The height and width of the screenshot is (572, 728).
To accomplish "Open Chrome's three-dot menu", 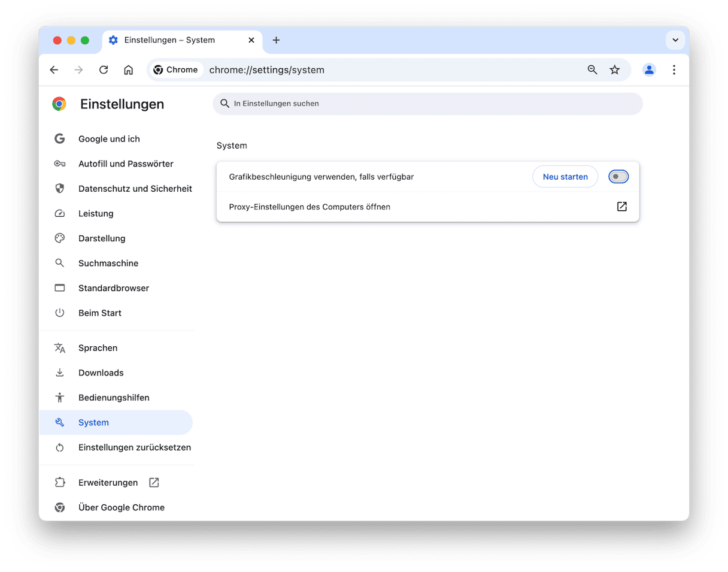I will coord(674,70).
